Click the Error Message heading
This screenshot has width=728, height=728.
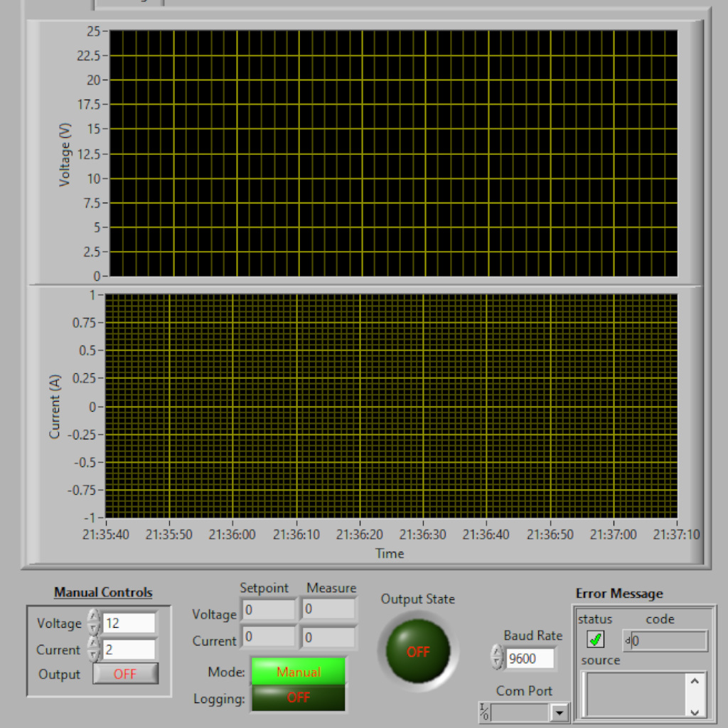point(619,594)
